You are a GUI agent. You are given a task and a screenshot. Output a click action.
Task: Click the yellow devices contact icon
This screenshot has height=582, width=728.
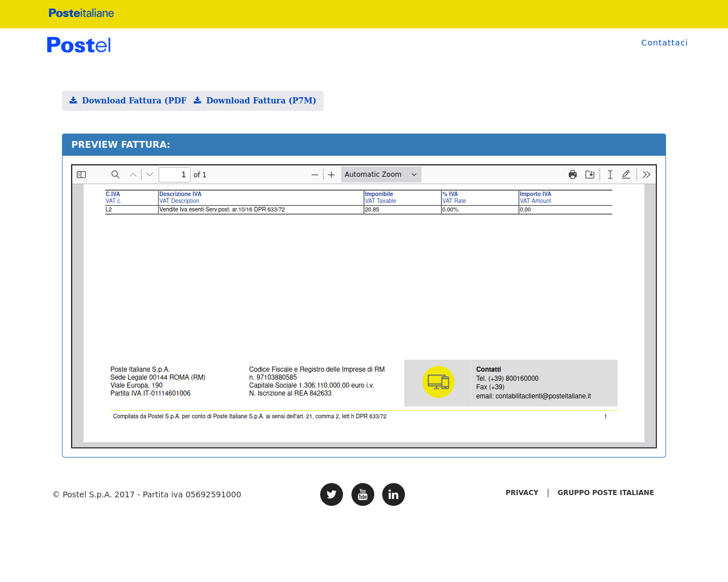(439, 382)
